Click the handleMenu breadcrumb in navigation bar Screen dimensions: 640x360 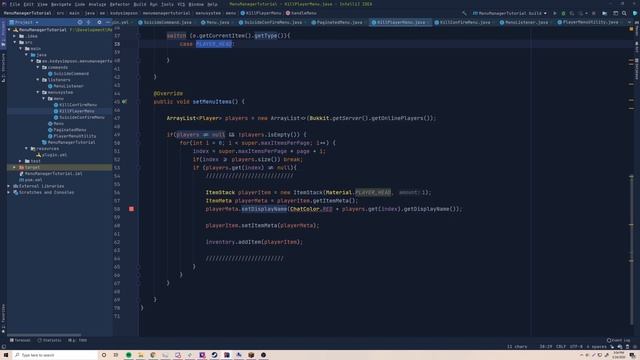[301, 13]
